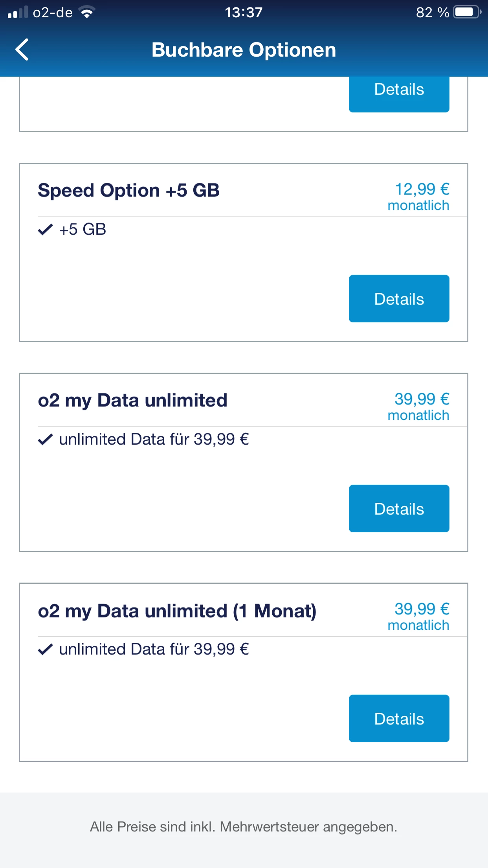Image resolution: width=488 pixels, height=868 pixels.
Task: Tap the back arrow in header
Action: pos(22,50)
